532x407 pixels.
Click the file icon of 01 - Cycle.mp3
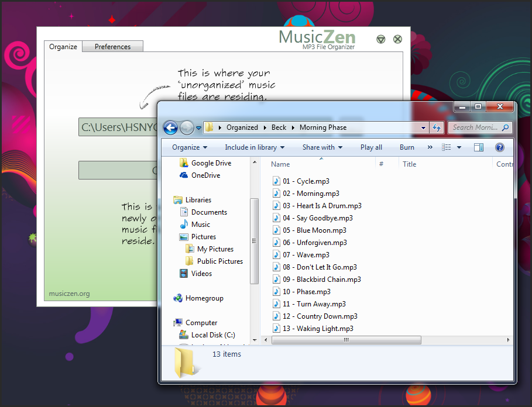276,181
